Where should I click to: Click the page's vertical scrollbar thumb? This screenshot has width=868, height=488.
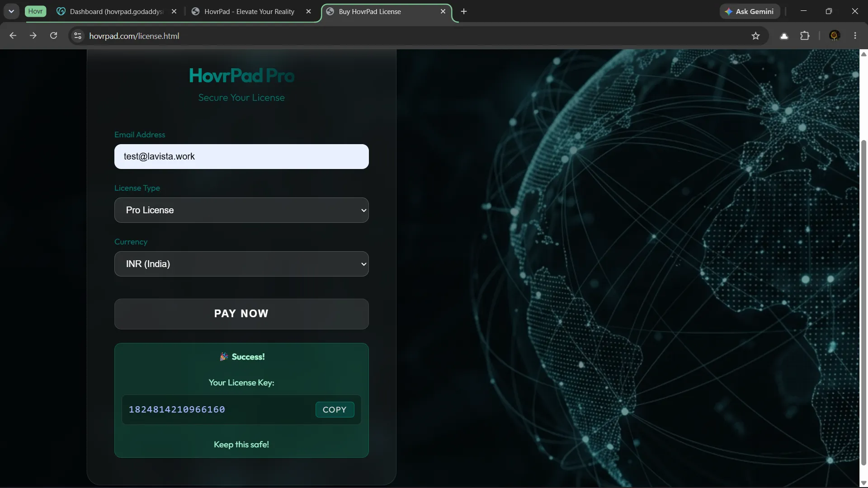[x=863, y=303]
